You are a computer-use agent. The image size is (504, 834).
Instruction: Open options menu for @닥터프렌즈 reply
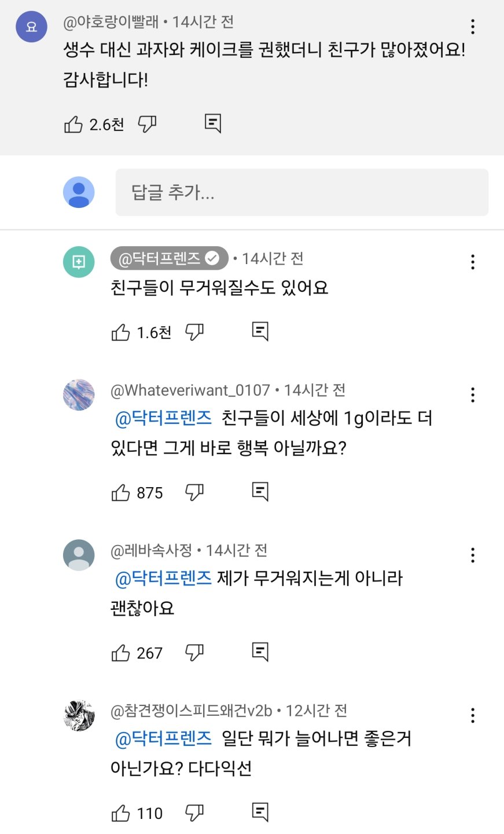pyautogui.click(x=473, y=262)
